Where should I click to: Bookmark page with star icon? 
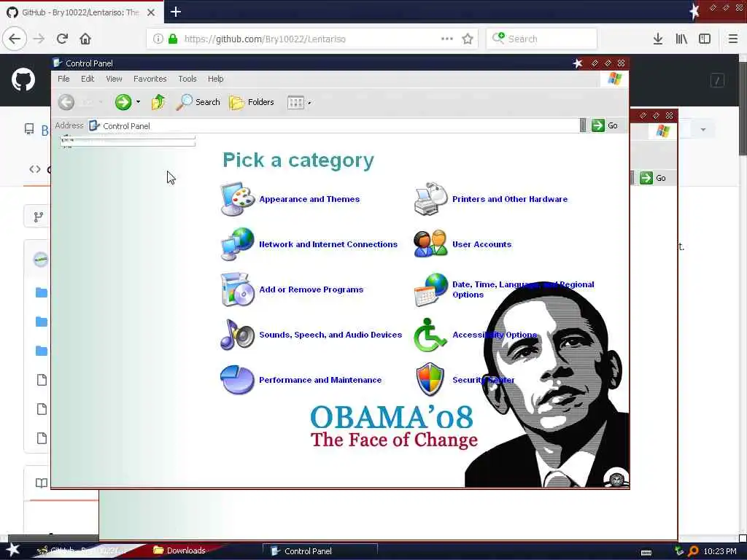[468, 39]
